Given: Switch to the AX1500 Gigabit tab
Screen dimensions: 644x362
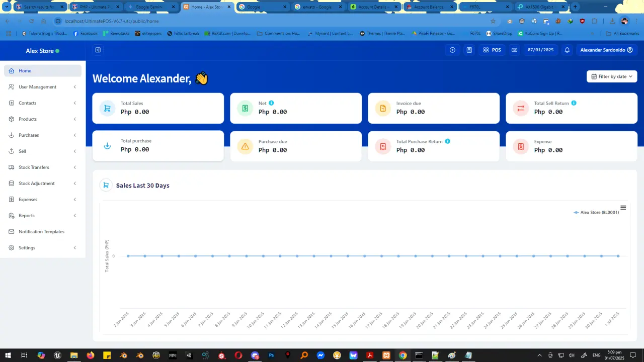Looking at the screenshot, I should coord(541,7).
